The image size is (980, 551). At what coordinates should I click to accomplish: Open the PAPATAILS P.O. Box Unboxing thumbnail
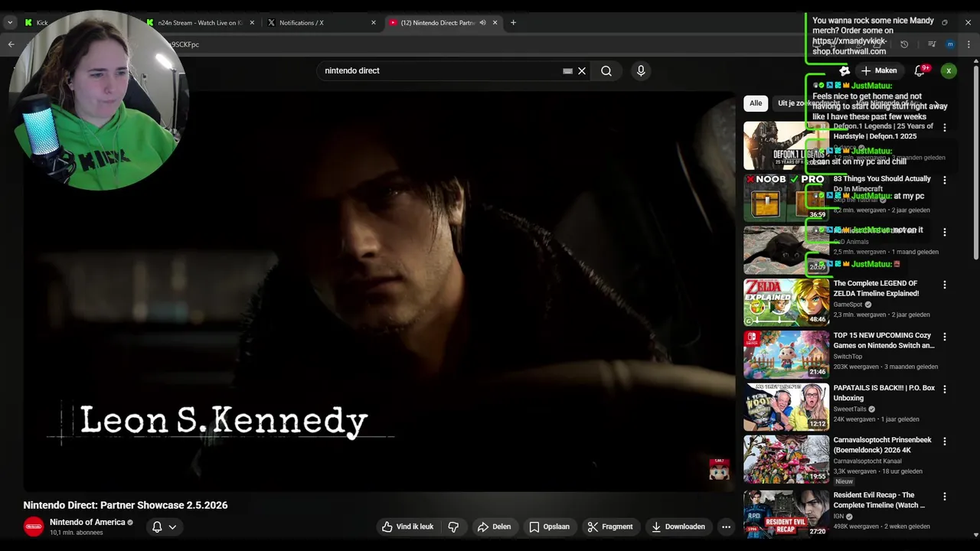(786, 407)
